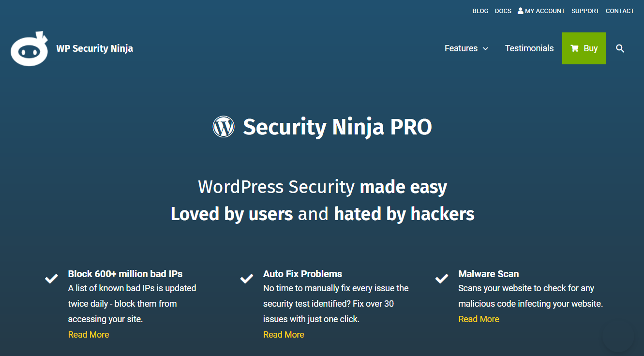Read More about blocking bad IPs
The width and height of the screenshot is (644, 356).
(89, 335)
